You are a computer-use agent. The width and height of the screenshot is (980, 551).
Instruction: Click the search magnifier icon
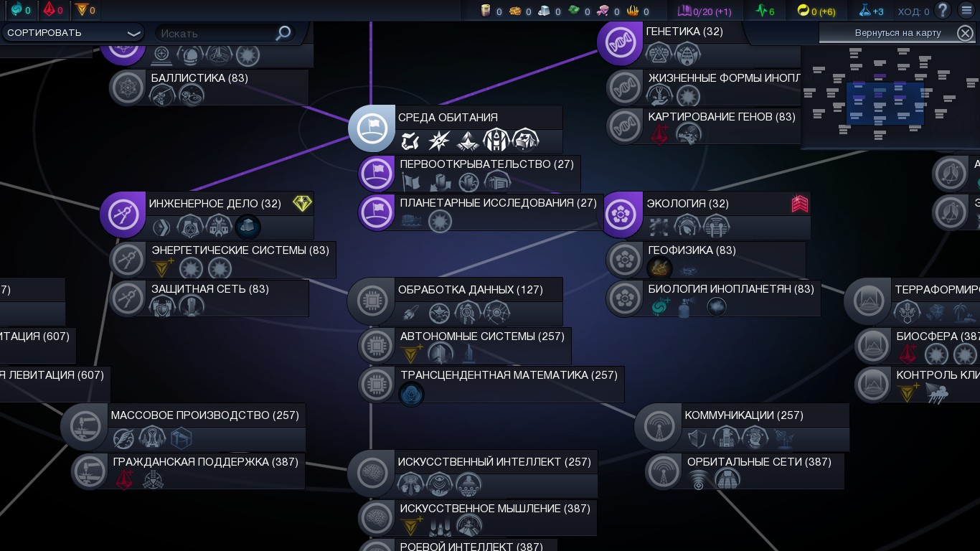coord(284,32)
